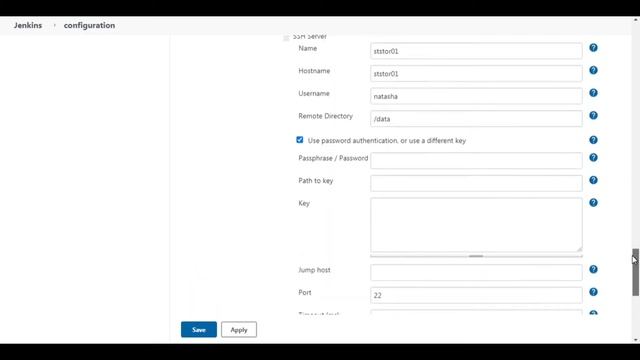Click the page vertical scrollbar thumb
Screen dimensions: 640x360
636,272
